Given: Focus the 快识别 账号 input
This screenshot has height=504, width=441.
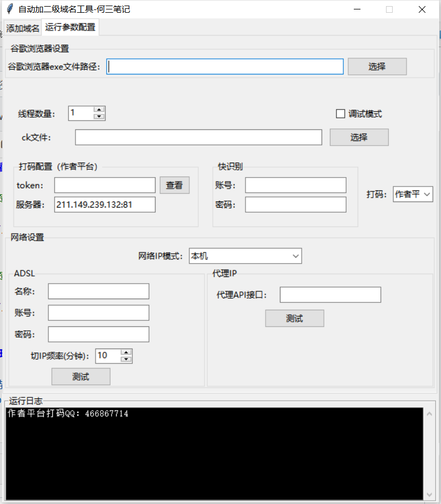Looking at the screenshot, I should point(295,185).
